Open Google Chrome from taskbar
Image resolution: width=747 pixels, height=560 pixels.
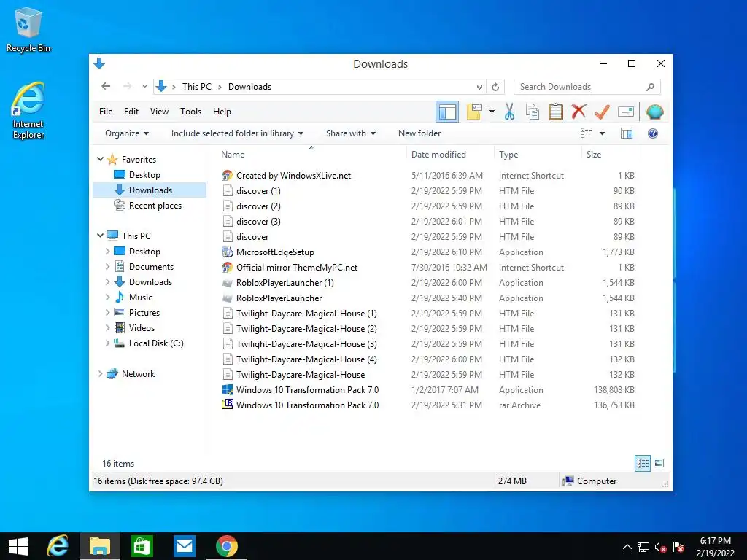(226, 546)
